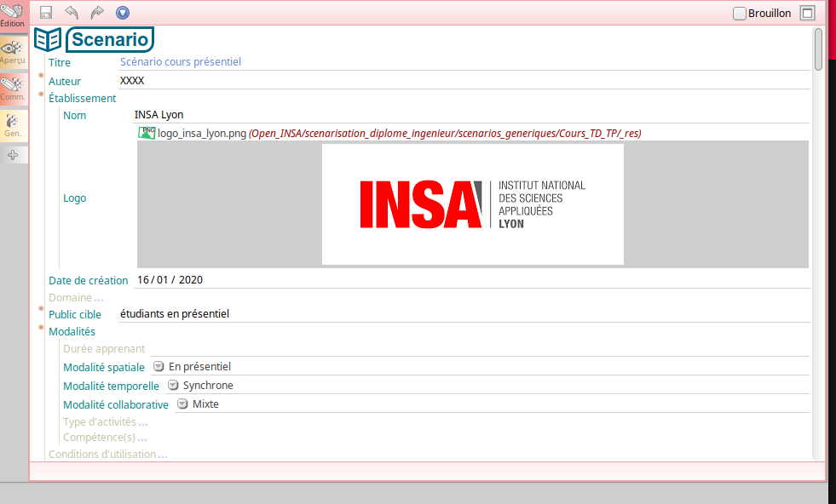Screen dimensions: 836x504
Task: Click the Nom field INSA Lyon
Action: pos(471,115)
